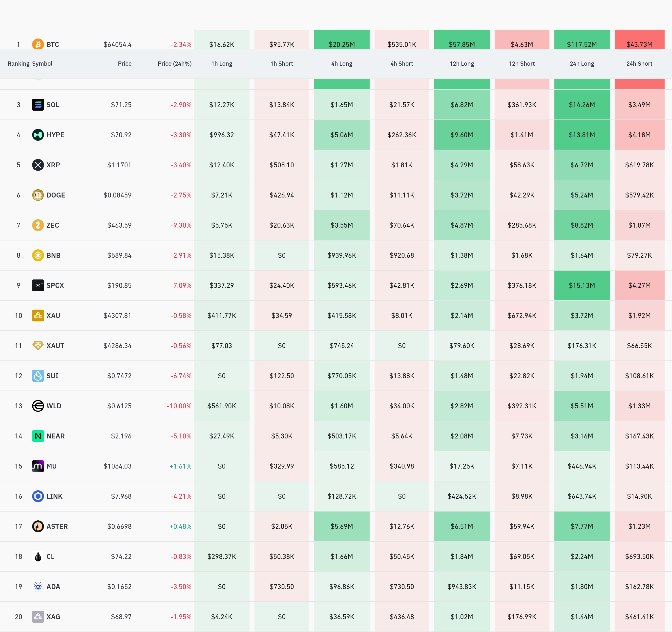Sort by the 12h Long column header
This screenshot has width=672, height=632.
tap(462, 63)
